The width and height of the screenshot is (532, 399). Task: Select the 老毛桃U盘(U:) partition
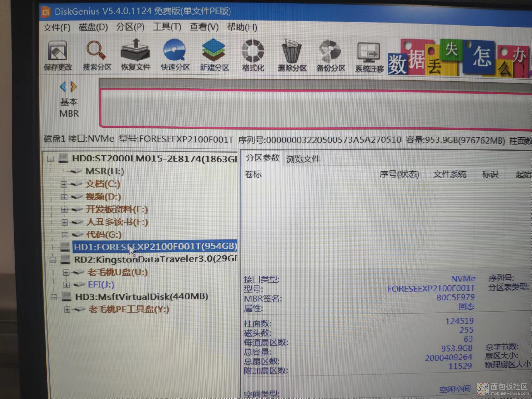pos(118,272)
